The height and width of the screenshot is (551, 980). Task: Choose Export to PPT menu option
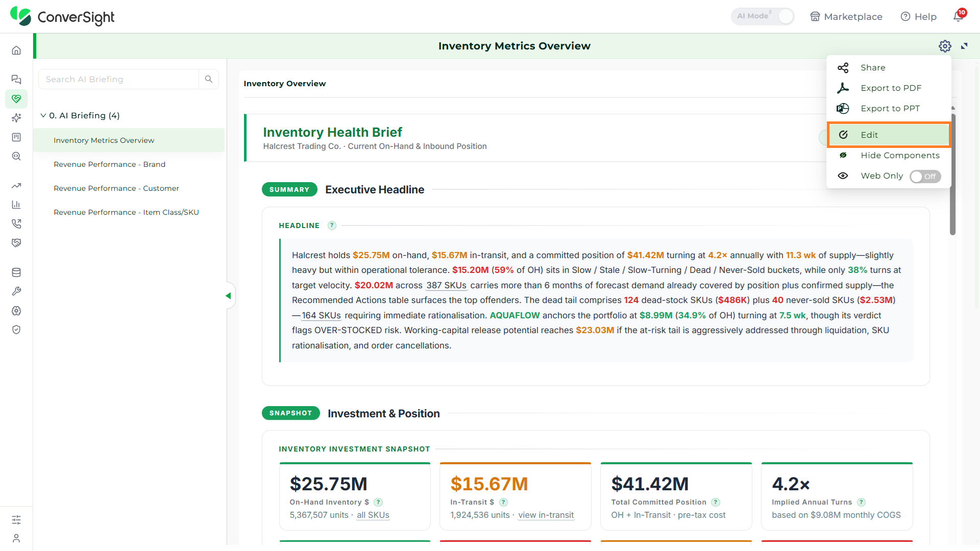point(888,108)
